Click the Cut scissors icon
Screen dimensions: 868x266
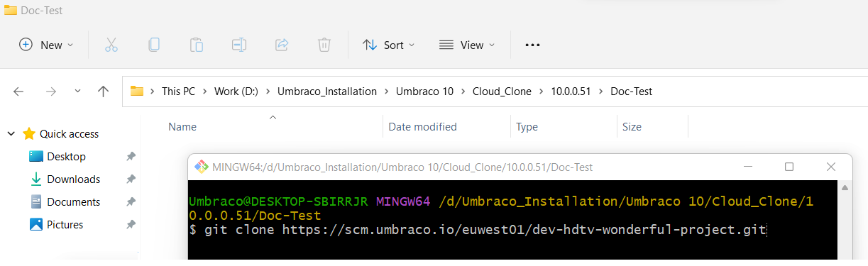(111, 45)
